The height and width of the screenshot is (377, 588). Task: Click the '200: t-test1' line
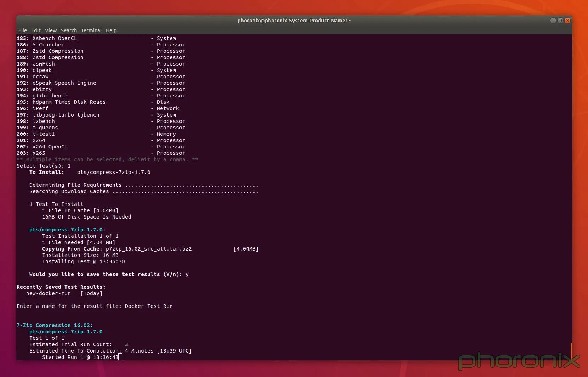(x=96, y=134)
